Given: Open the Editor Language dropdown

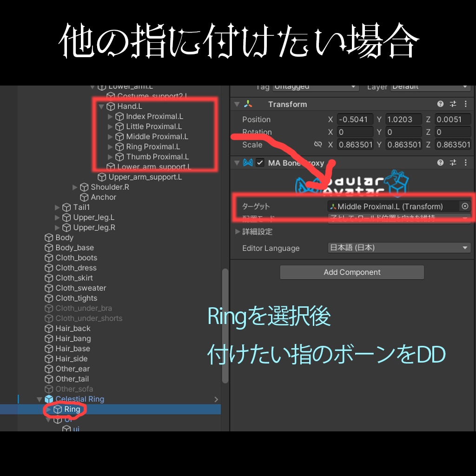Looking at the screenshot, I should (x=399, y=248).
